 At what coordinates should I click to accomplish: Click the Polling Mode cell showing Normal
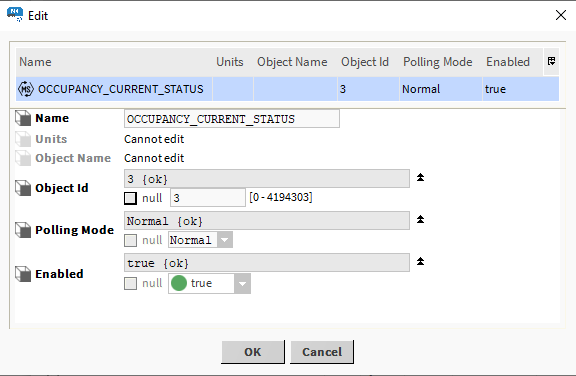441,89
